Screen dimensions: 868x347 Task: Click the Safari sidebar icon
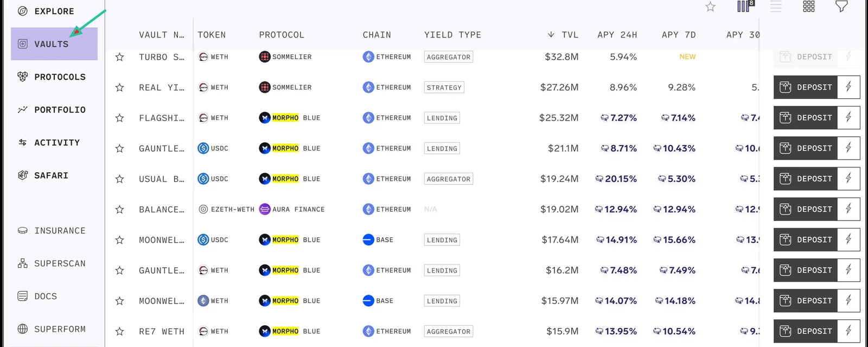coord(23,175)
